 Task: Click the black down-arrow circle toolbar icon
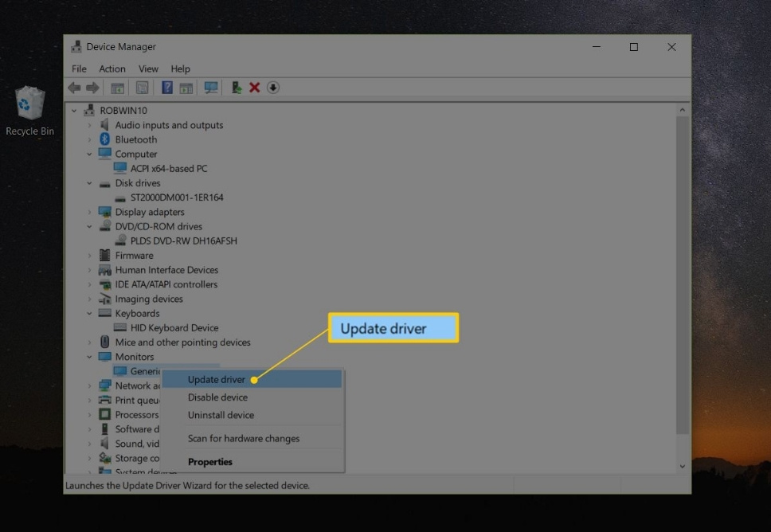[x=273, y=88]
